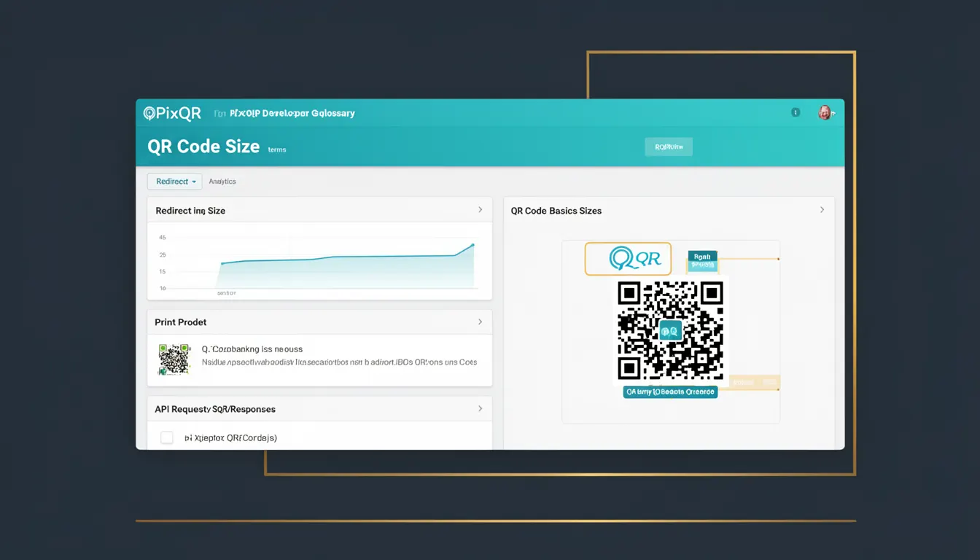
Task: Switch to the Analytics tab
Action: (x=222, y=182)
